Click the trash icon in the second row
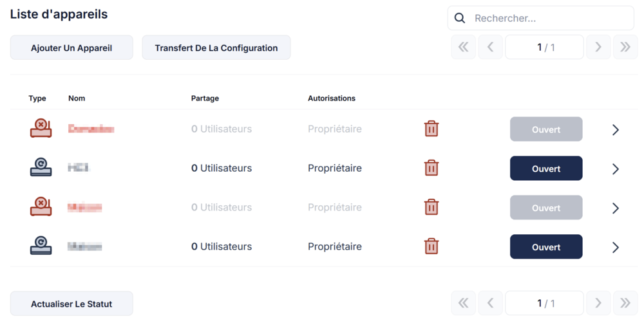644x323 pixels. [x=431, y=169]
